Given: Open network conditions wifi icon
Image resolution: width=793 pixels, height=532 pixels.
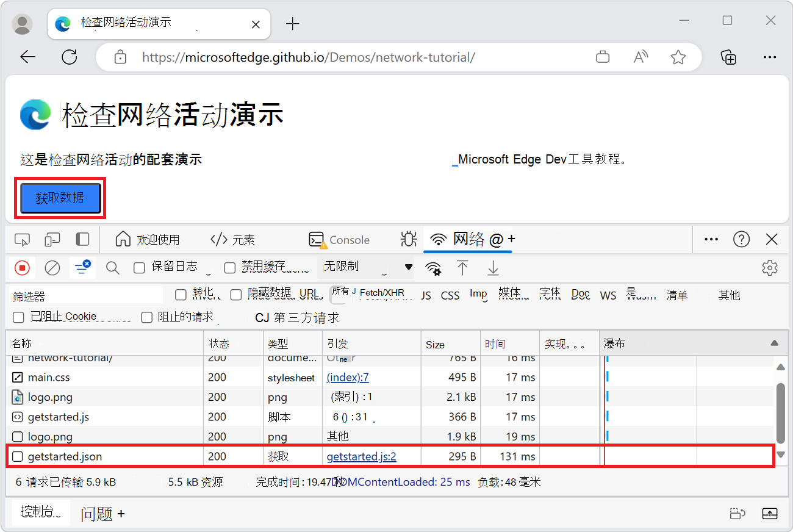Looking at the screenshot, I should point(433,268).
